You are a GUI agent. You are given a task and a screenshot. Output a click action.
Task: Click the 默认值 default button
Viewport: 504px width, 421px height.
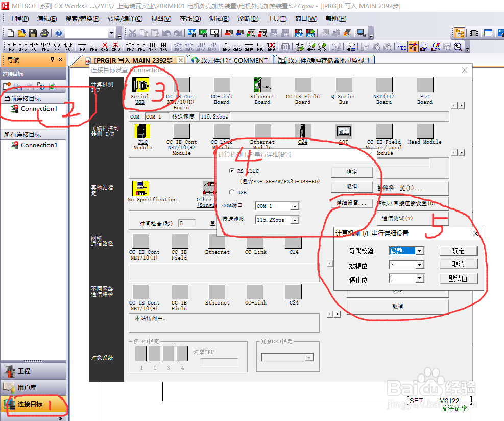(x=459, y=278)
